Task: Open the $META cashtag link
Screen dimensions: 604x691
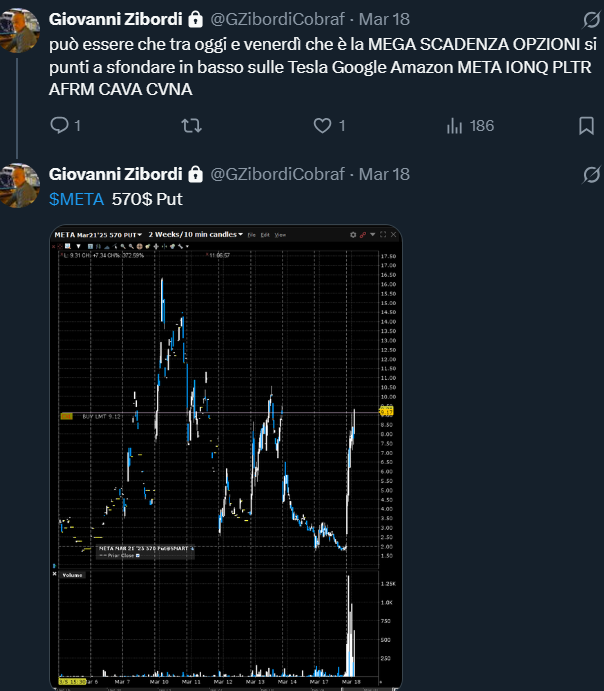Action: tap(76, 199)
